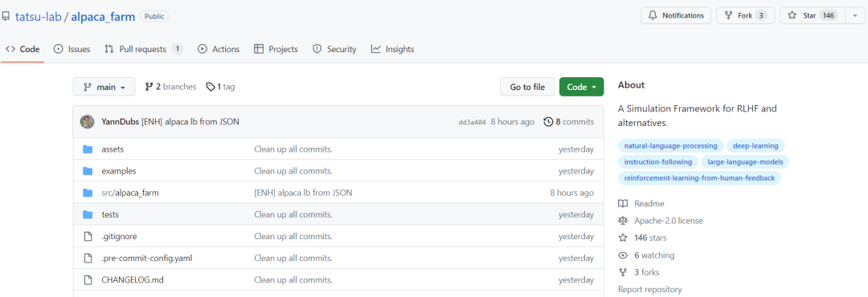Open the Insights tab
This screenshot has height=297, width=868.
tap(392, 49)
